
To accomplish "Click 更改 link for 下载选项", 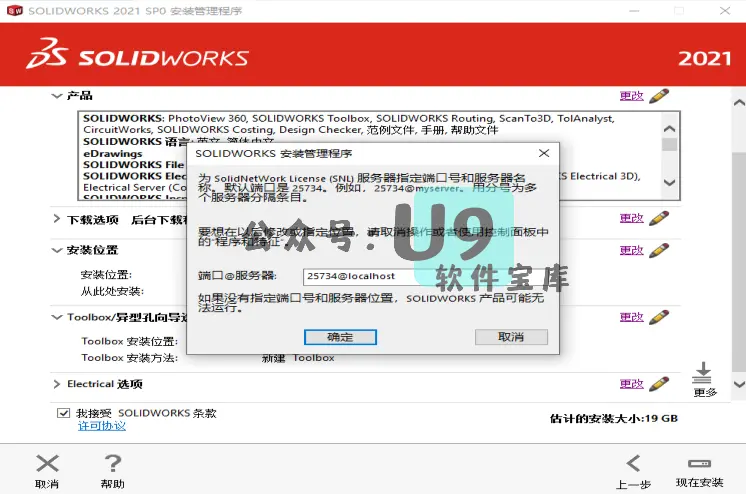I will tap(632, 218).
